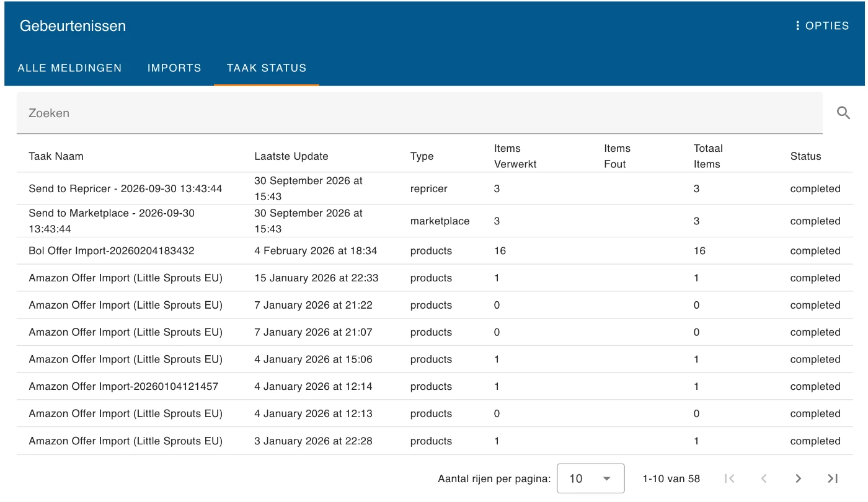Viewport: 868px width, 502px height.
Task: Go to the first page
Action: (x=730, y=478)
